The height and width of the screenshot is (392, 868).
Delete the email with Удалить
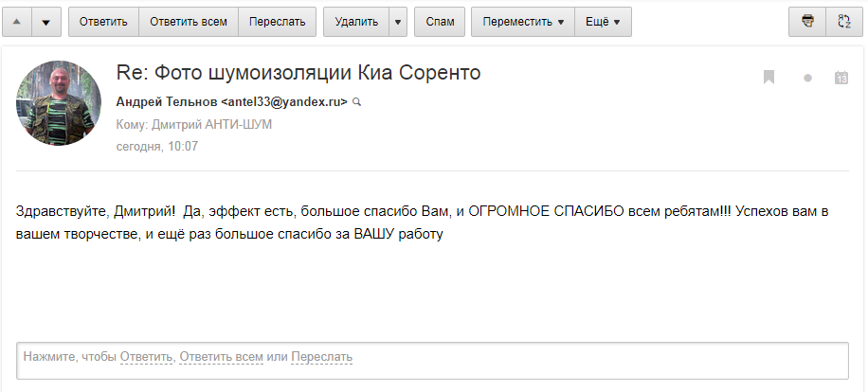(x=356, y=22)
